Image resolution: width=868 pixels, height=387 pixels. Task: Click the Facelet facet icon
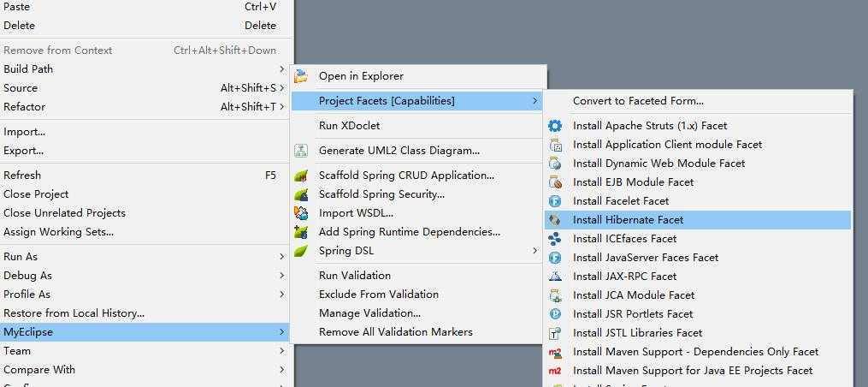[555, 201]
